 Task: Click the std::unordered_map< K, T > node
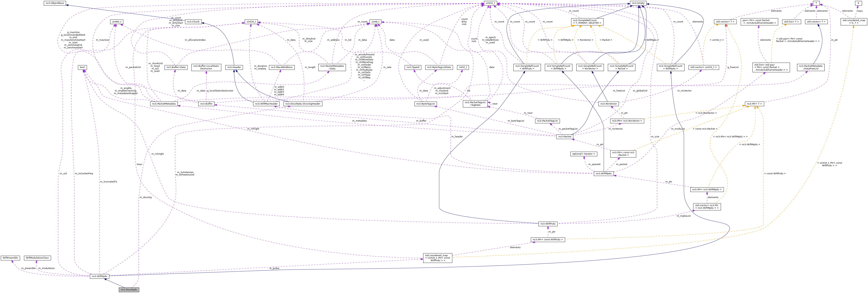(x=854, y=22)
